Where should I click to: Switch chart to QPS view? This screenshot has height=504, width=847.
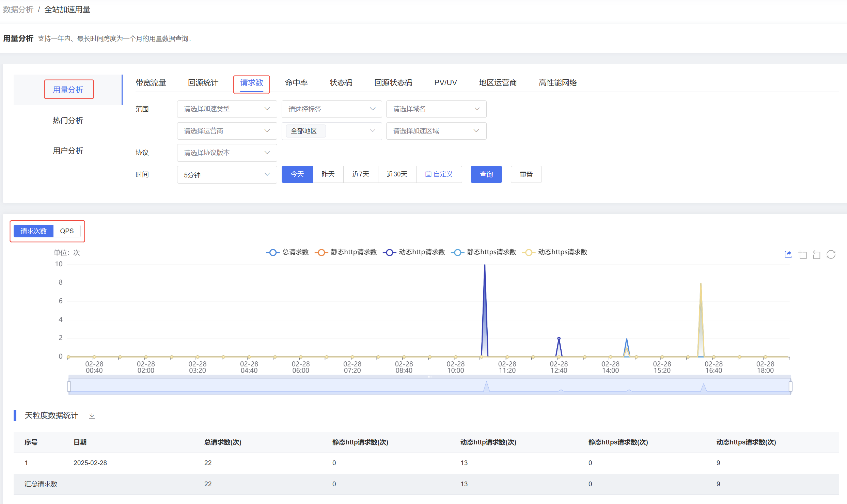pyautogui.click(x=67, y=231)
